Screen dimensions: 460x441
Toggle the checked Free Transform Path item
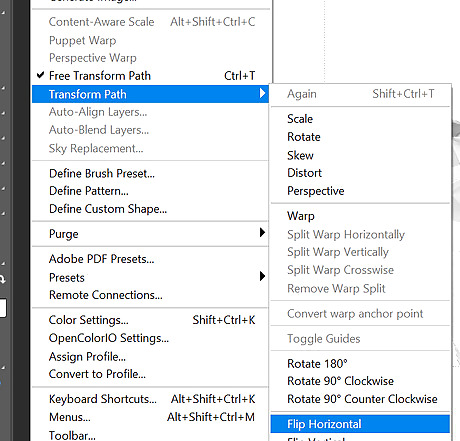[150, 76]
